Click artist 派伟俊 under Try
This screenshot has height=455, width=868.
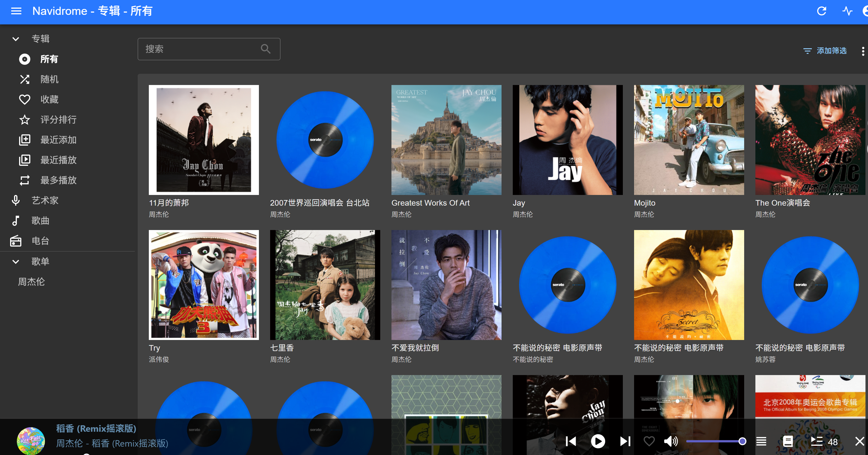click(159, 359)
